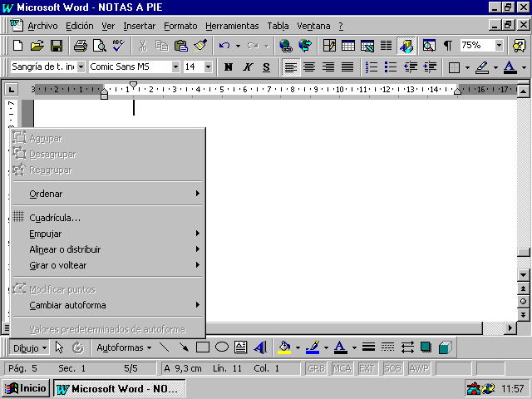The image size is (532, 399).
Task: Insert an Excel worksheet
Action: tap(367, 46)
